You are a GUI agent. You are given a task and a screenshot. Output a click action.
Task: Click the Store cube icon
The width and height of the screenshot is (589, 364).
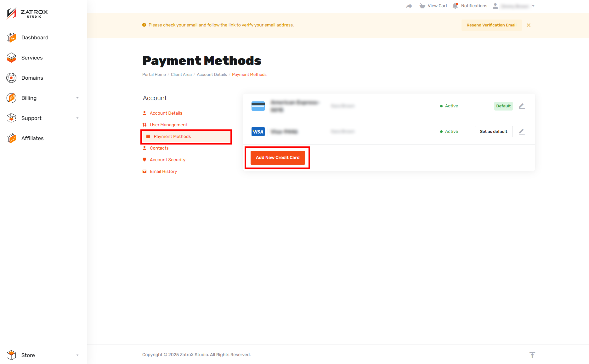click(11, 355)
